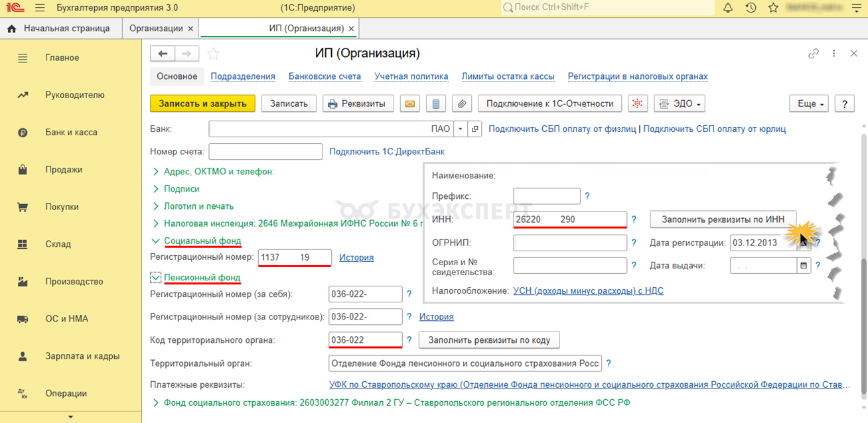Open the УСН (доходы минус расходы) link

click(x=588, y=290)
